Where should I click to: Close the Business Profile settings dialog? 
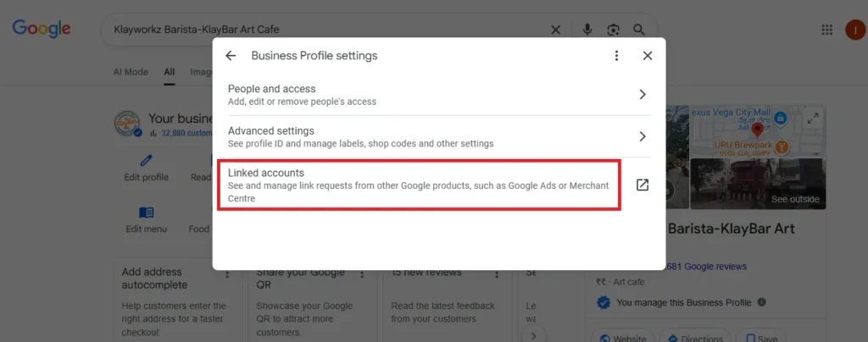(x=648, y=56)
